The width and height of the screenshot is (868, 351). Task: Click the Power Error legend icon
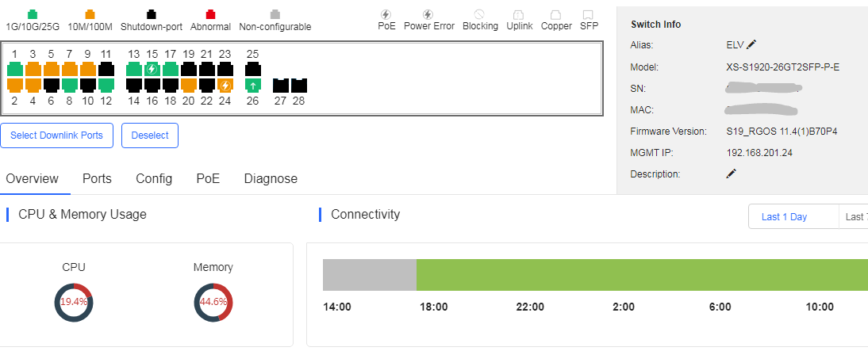(x=428, y=14)
